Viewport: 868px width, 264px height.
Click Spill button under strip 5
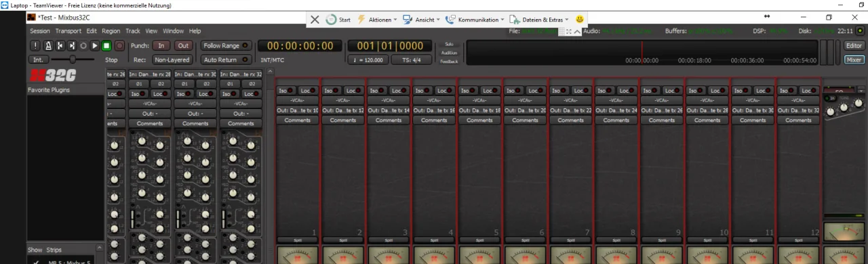tap(479, 240)
